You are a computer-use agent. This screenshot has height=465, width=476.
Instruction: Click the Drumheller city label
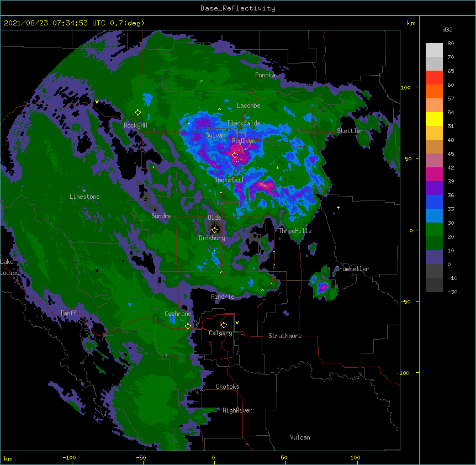[352, 269]
